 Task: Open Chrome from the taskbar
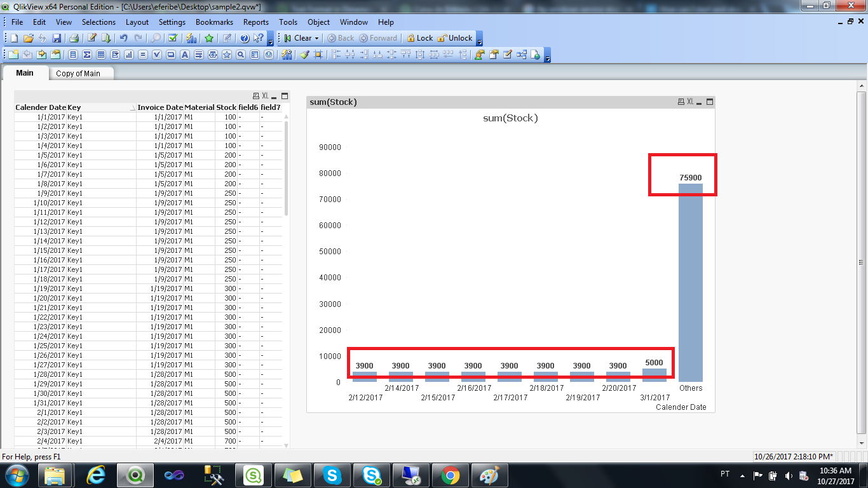coord(451,475)
